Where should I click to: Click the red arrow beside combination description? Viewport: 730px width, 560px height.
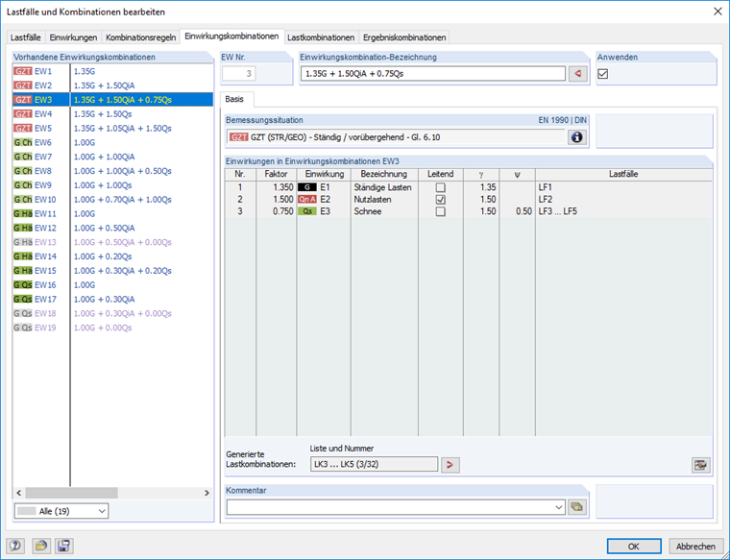click(x=578, y=74)
